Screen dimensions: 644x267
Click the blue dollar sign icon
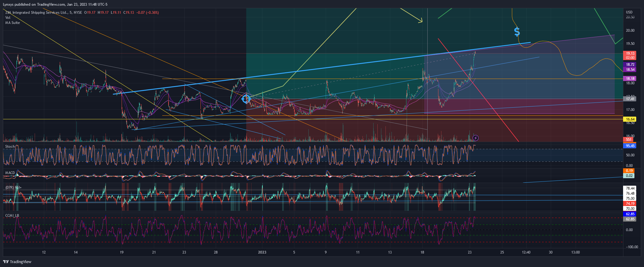coord(517,32)
